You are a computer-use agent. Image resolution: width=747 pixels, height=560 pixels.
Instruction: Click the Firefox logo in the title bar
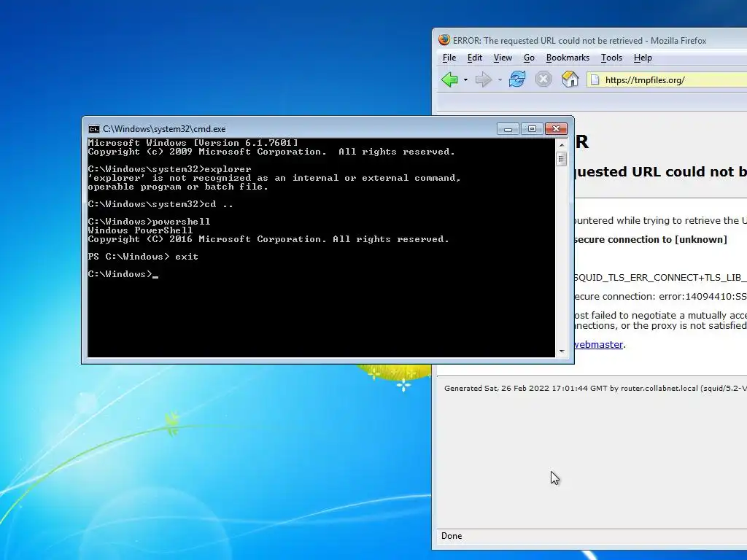coord(444,40)
